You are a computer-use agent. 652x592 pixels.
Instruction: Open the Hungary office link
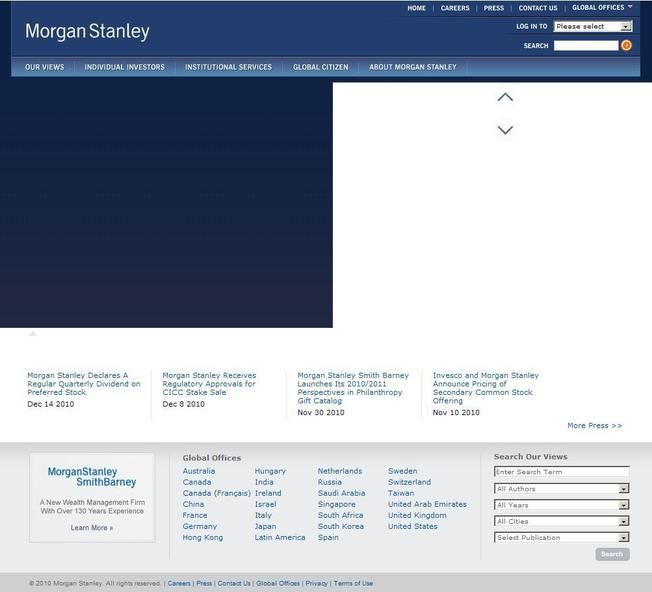click(270, 471)
